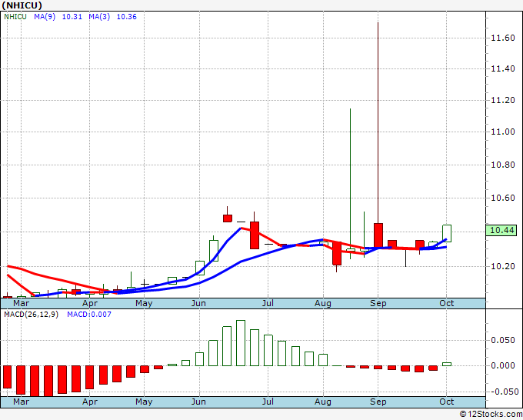Click Apr on the price chart time axis
Screen dimensions: 523x420
[90, 303]
